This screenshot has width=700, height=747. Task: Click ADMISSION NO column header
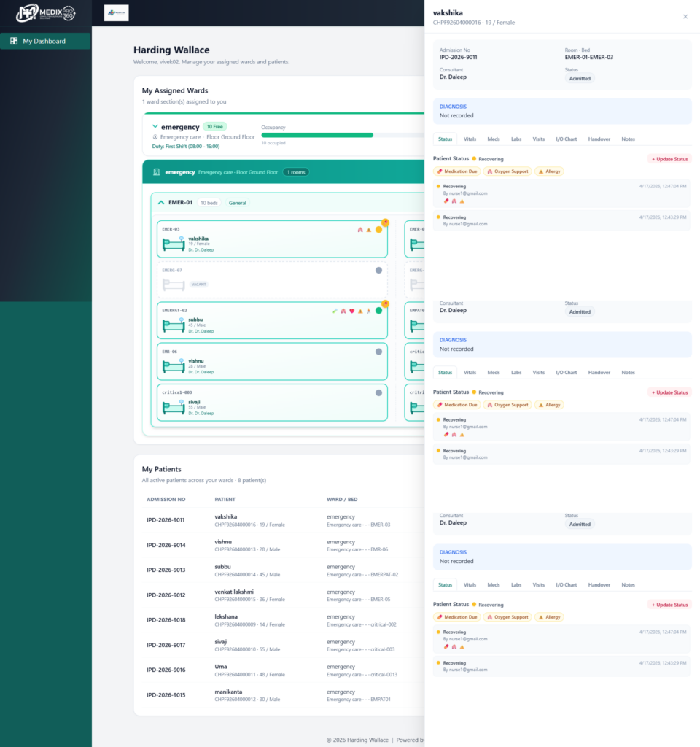[166, 499]
